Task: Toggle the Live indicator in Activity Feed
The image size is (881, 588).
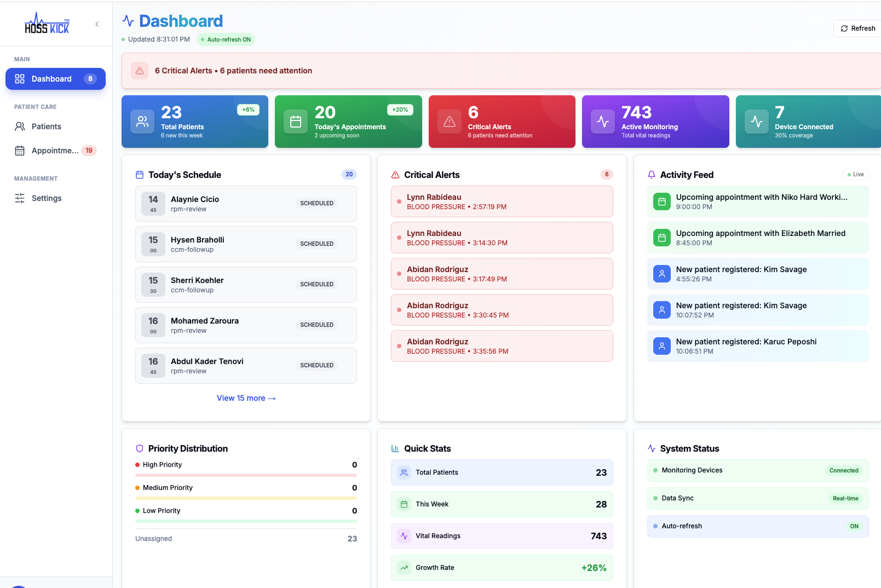Action: pyautogui.click(x=855, y=174)
